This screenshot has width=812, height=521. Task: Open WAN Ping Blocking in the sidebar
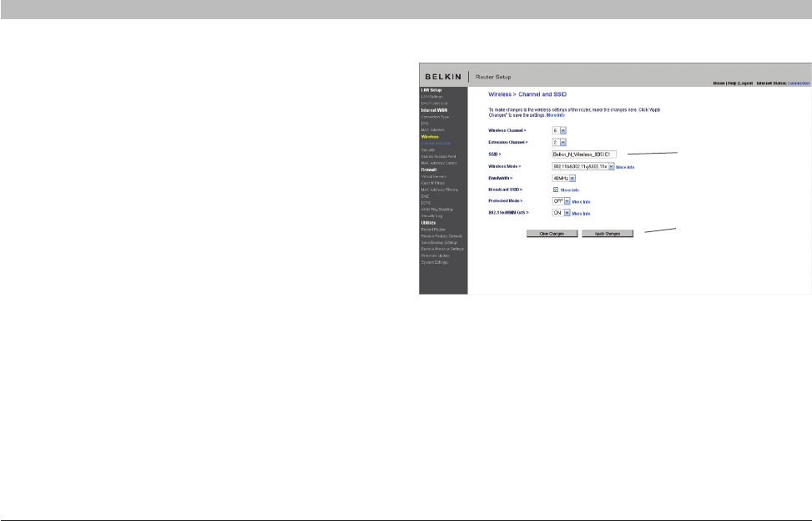pyautogui.click(x=437, y=210)
